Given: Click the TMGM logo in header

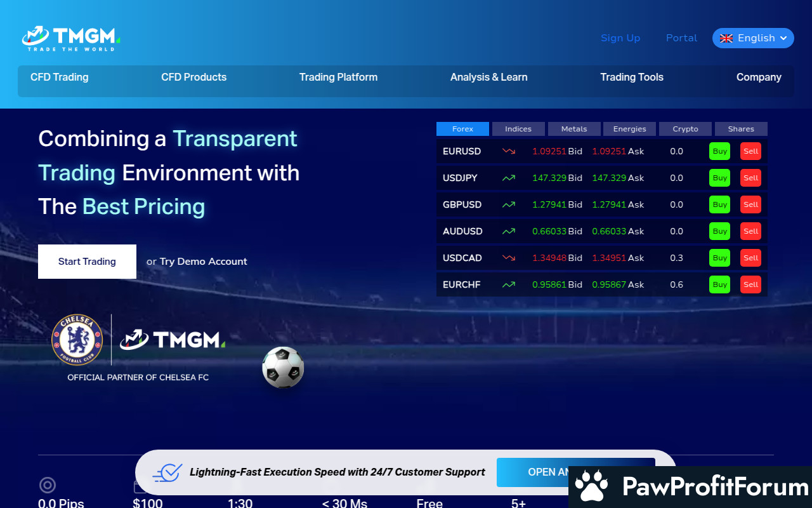Looking at the screenshot, I should coord(71,38).
